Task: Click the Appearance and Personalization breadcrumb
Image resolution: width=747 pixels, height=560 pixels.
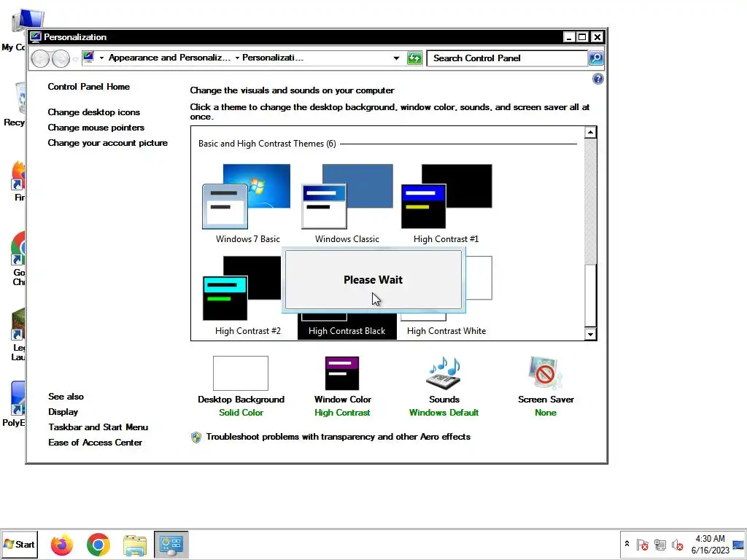Action: pyautogui.click(x=169, y=58)
